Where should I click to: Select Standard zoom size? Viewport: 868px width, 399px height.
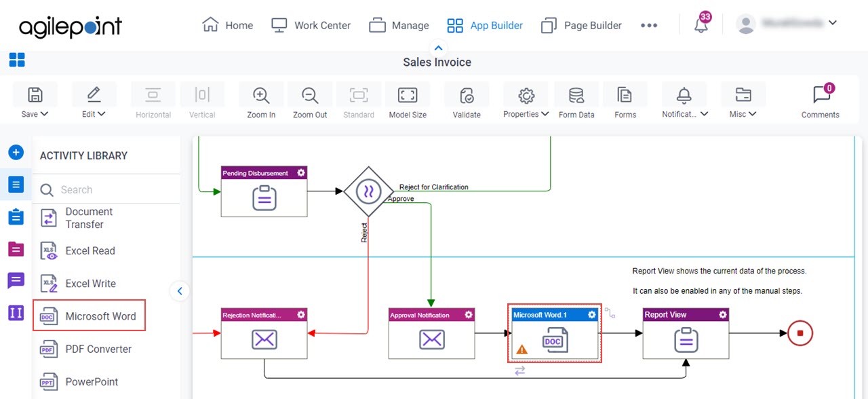[359, 101]
